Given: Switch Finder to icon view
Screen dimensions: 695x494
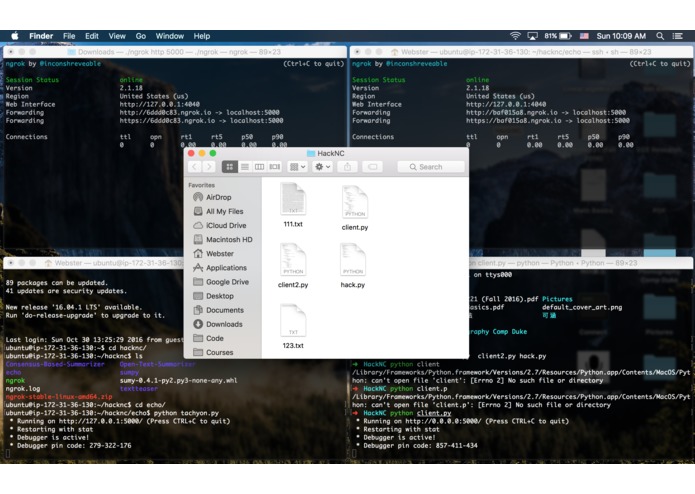Looking at the screenshot, I should (x=229, y=167).
